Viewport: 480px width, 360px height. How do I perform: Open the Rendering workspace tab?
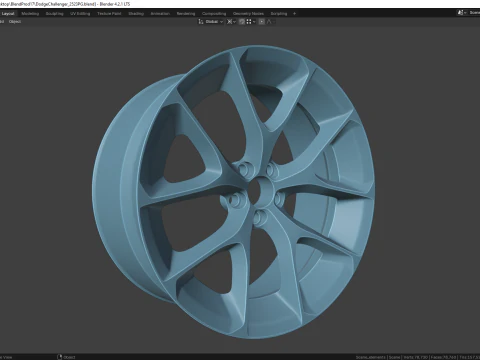coord(186,14)
